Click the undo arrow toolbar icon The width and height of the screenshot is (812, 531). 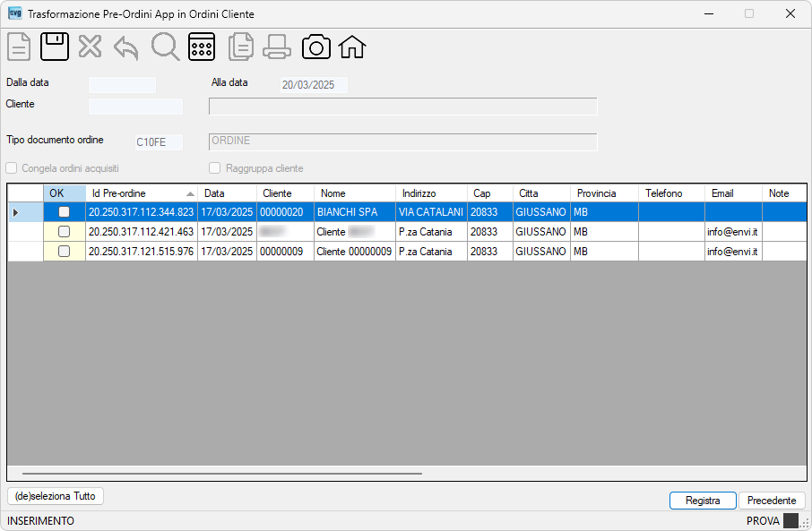126,48
